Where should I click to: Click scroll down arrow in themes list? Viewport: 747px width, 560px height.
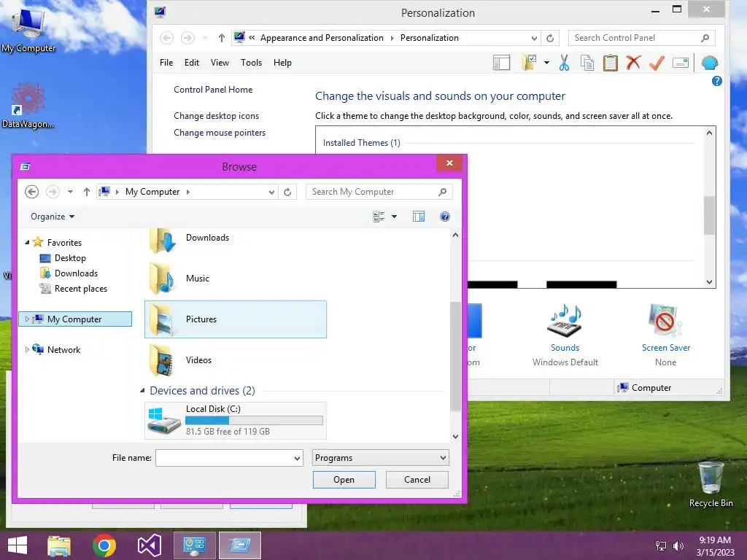709,282
